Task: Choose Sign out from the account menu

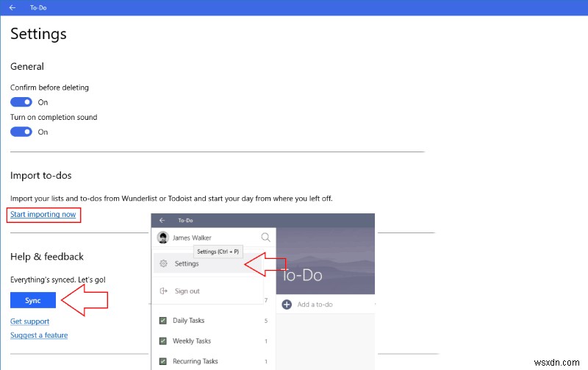Action: tap(208, 291)
